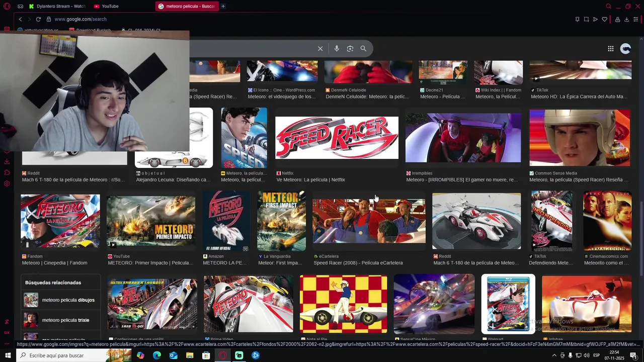Open Meteoro HD TikTok result link
The image size is (644, 362).
(x=579, y=97)
